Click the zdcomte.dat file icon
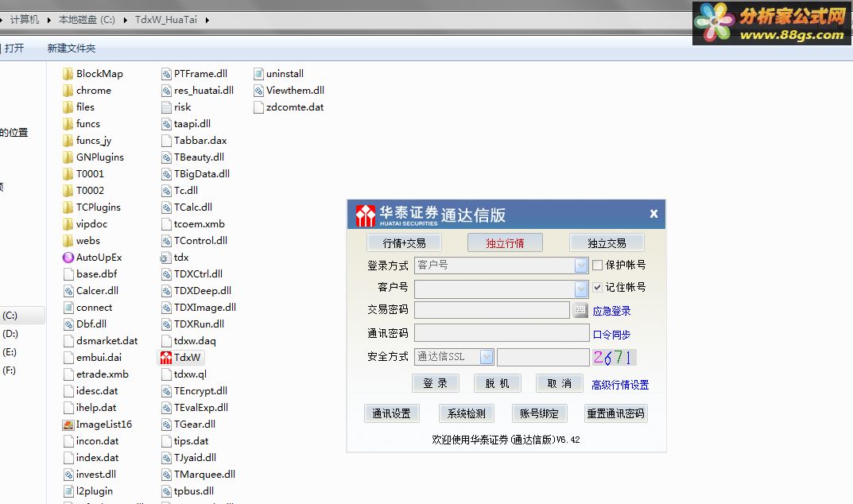Screen dimensions: 853x504 point(258,107)
